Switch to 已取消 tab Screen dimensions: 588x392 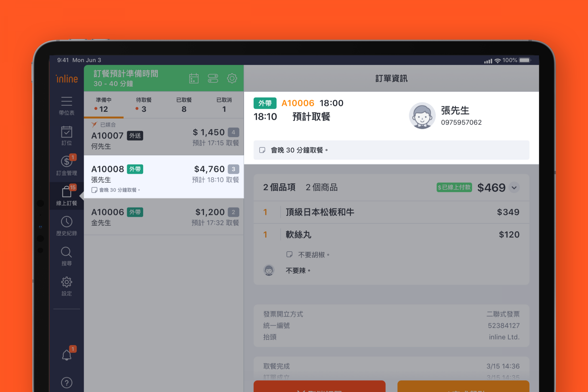224,105
